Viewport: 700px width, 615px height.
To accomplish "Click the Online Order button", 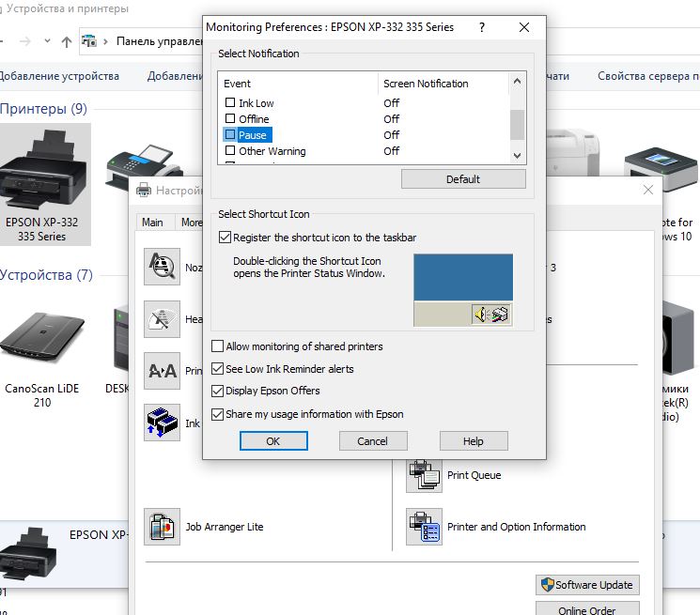I will coord(587,609).
